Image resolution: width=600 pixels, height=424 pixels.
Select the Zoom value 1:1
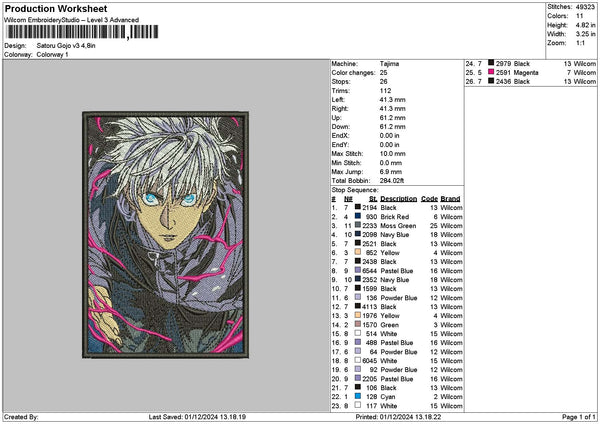pos(580,43)
